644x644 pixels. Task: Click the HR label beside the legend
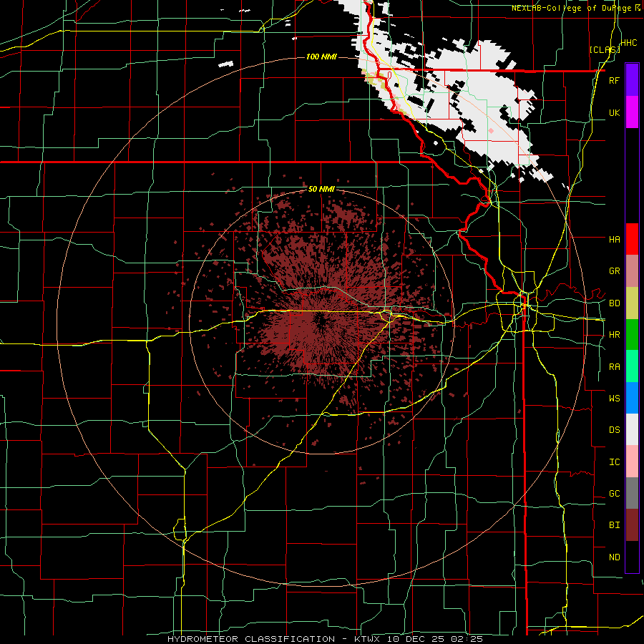click(x=615, y=335)
